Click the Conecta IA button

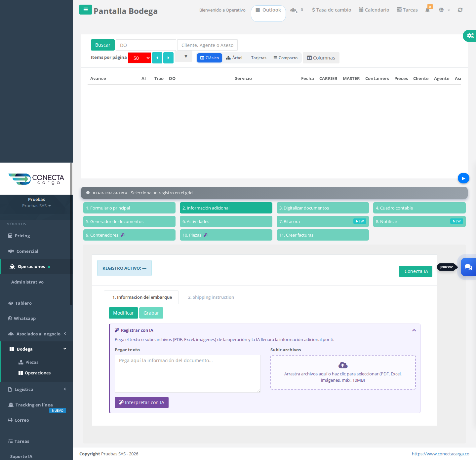(416, 271)
